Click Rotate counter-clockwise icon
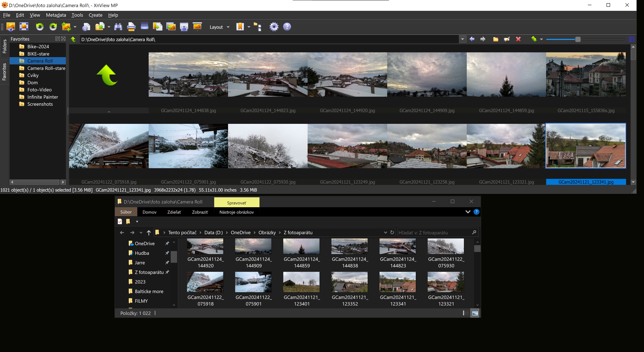 [x=39, y=27]
